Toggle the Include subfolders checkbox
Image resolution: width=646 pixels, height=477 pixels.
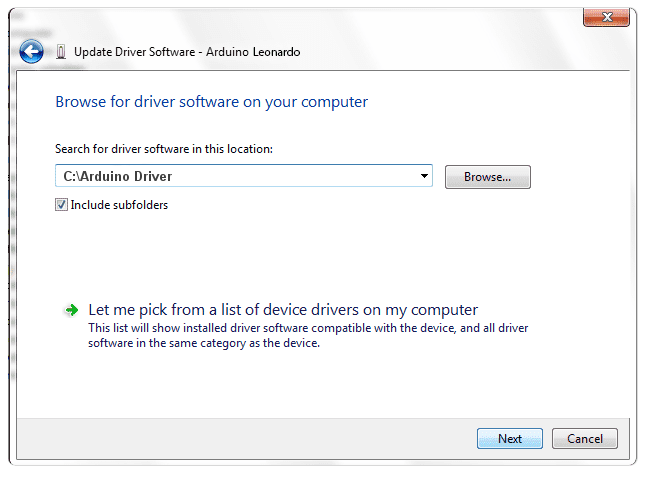click(61, 205)
